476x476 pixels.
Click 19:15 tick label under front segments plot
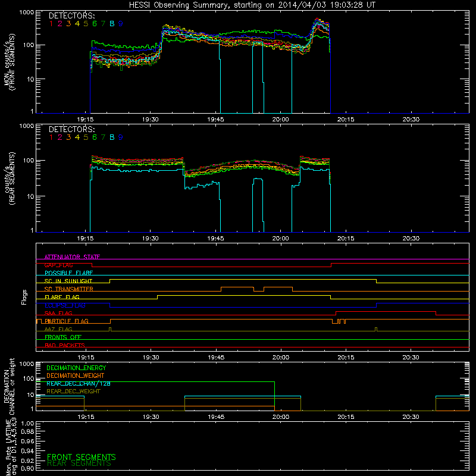tap(85, 120)
